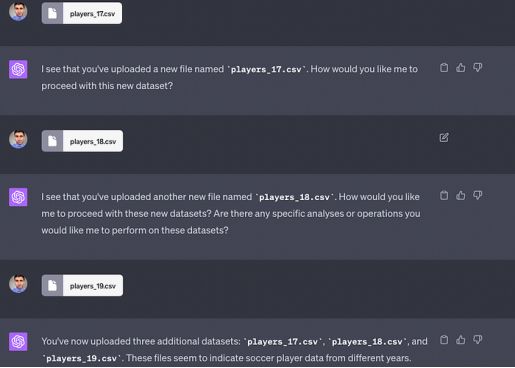Click the ChatGPT logo beside players_18.csv reply
Image resolution: width=515 pixels, height=368 pixels.
click(x=18, y=197)
